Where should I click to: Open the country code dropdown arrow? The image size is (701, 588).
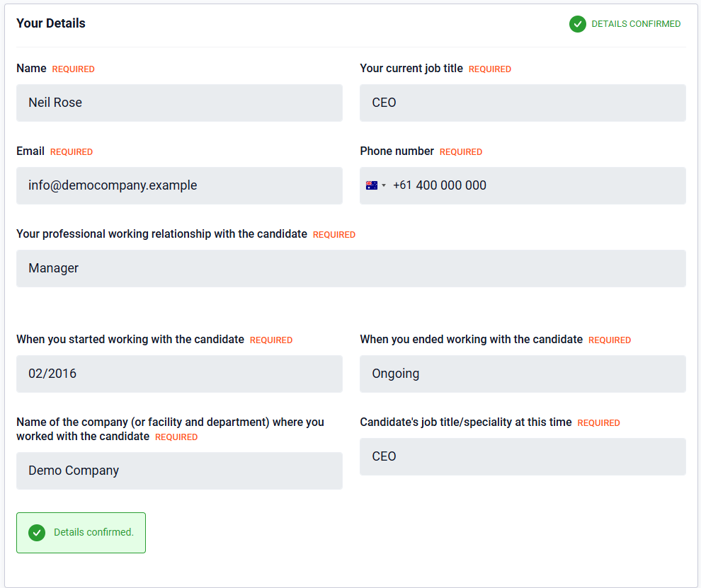coord(384,185)
